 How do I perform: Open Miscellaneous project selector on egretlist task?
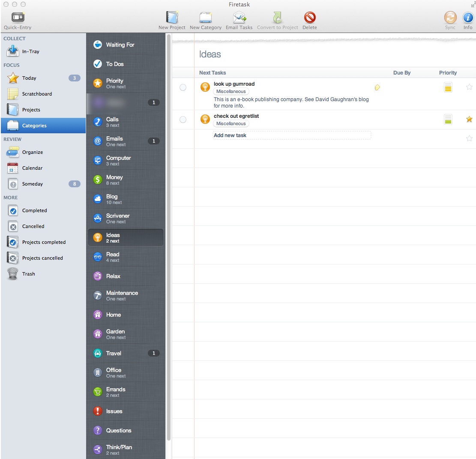(x=231, y=124)
